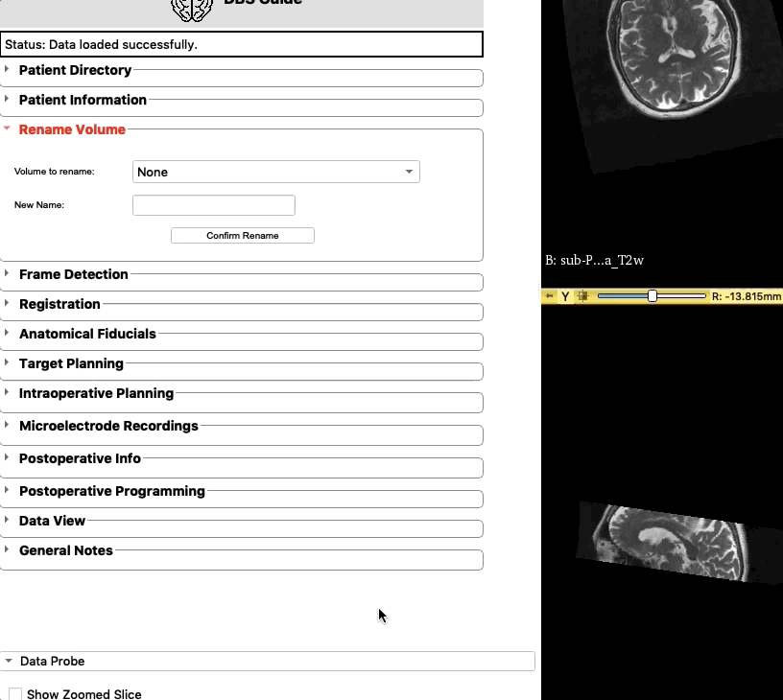Expand the Patient Directory section
Viewport: 783px width, 700px height.
(x=75, y=70)
